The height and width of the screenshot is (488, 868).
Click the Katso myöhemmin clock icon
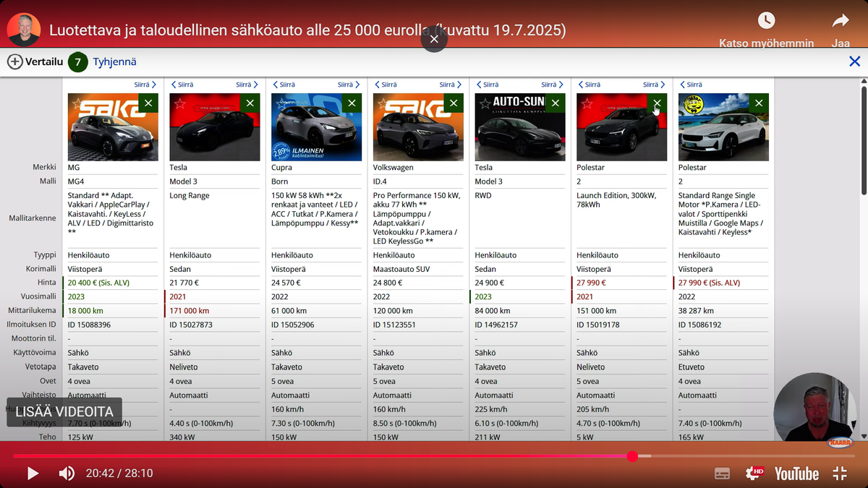(x=766, y=20)
